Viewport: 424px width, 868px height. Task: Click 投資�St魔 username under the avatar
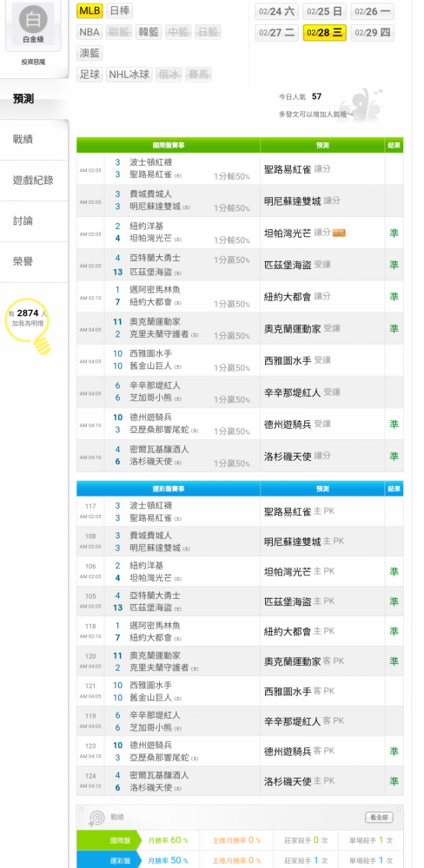[33, 62]
